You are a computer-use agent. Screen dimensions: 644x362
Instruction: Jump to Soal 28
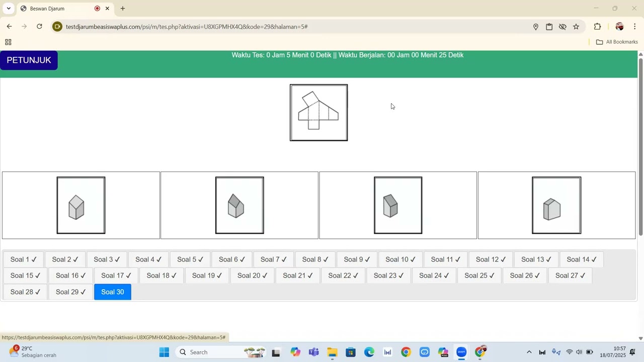(x=26, y=292)
